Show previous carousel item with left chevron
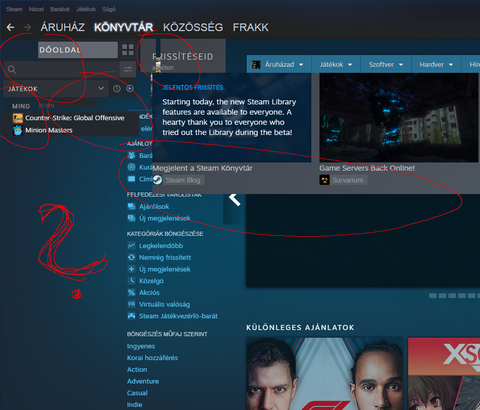 coord(235,199)
